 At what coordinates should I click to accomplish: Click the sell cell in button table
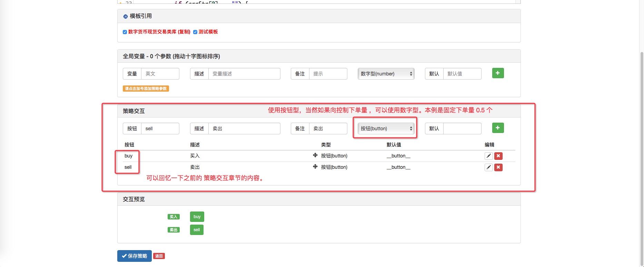(x=128, y=167)
